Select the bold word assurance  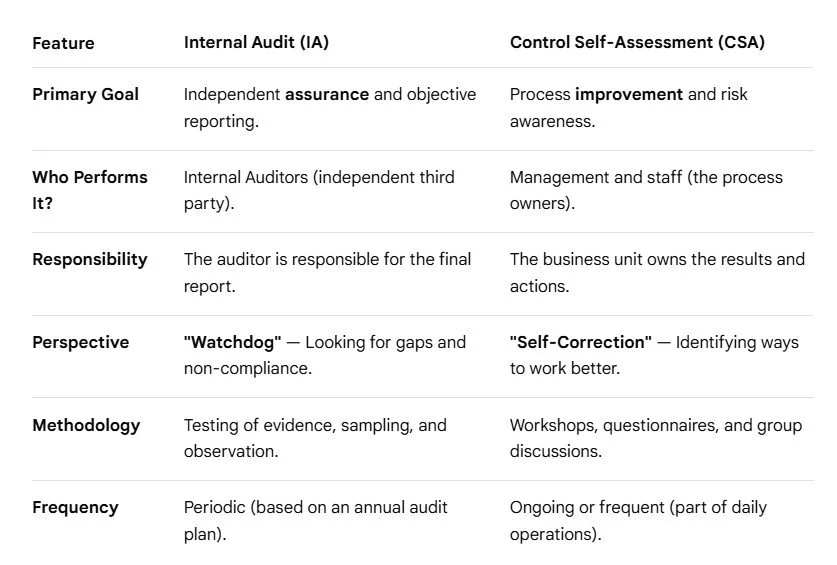(327, 94)
